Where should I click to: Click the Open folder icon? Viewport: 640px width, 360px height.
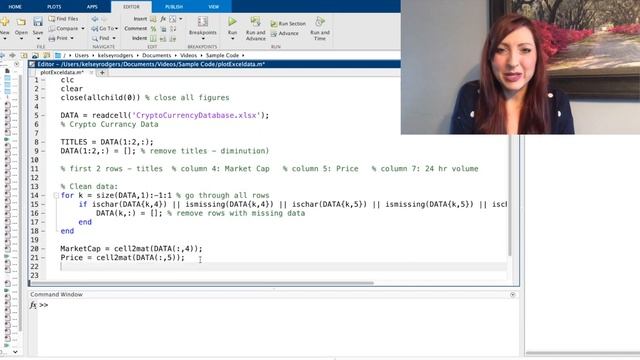click(21, 22)
